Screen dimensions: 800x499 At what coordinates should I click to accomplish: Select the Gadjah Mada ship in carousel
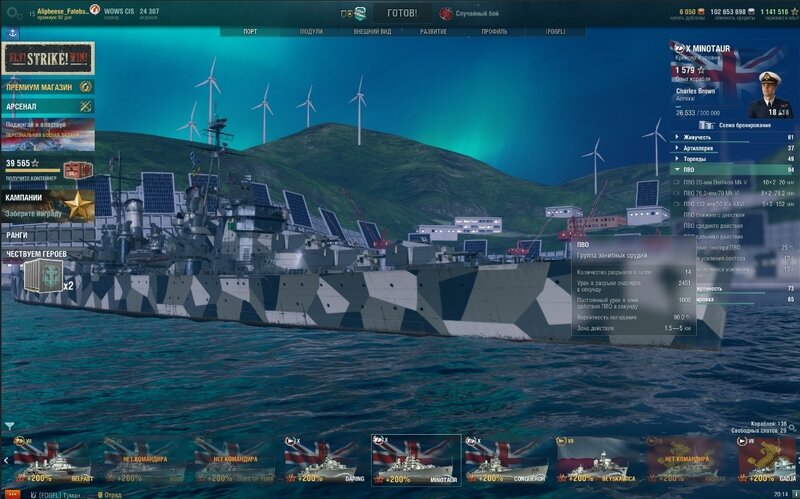click(x=766, y=460)
